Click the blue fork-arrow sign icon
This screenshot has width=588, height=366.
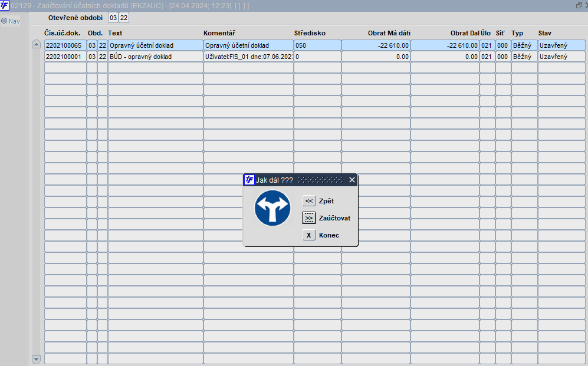point(272,208)
